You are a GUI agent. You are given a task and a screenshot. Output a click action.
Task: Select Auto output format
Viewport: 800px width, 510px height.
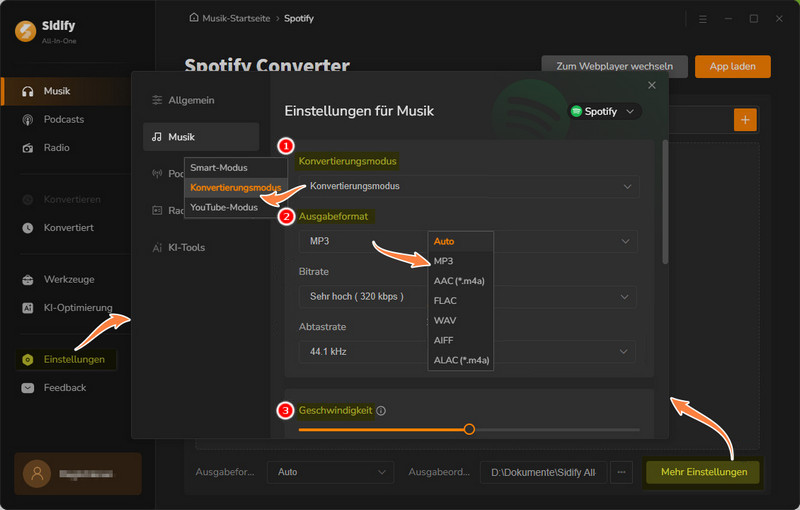461,242
